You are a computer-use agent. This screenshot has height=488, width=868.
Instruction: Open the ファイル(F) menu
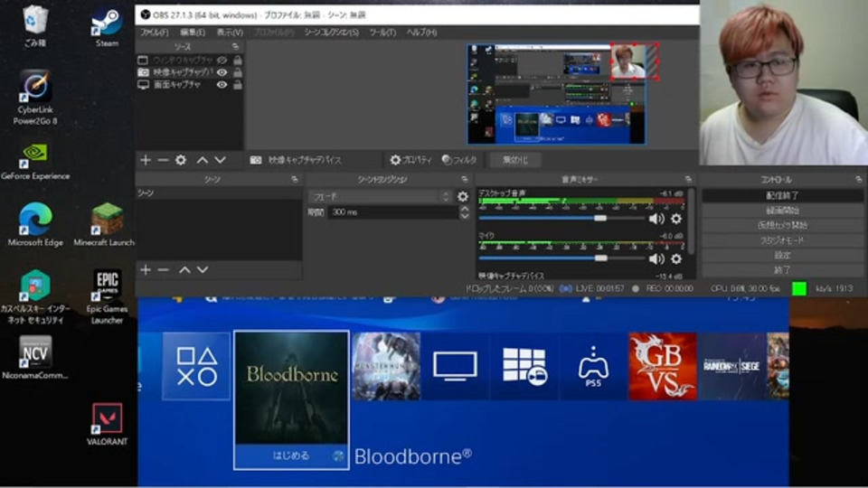click(154, 33)
